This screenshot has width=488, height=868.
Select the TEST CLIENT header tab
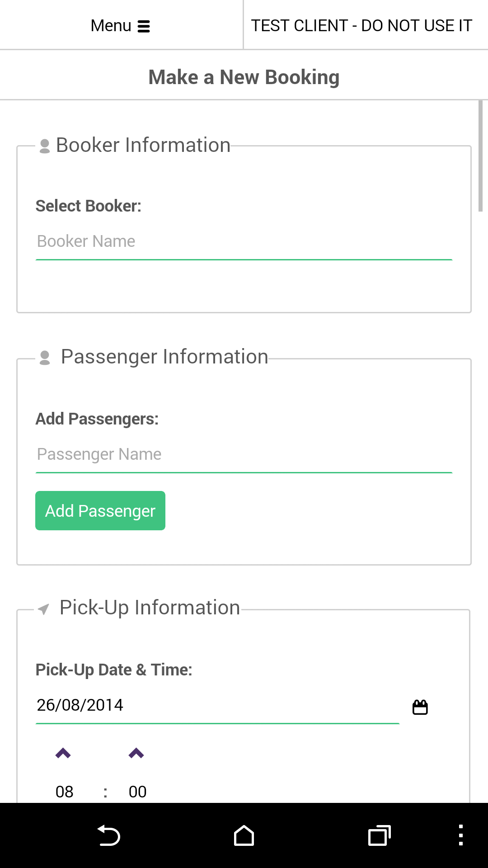pyautogui.click(x=361, y=26)
